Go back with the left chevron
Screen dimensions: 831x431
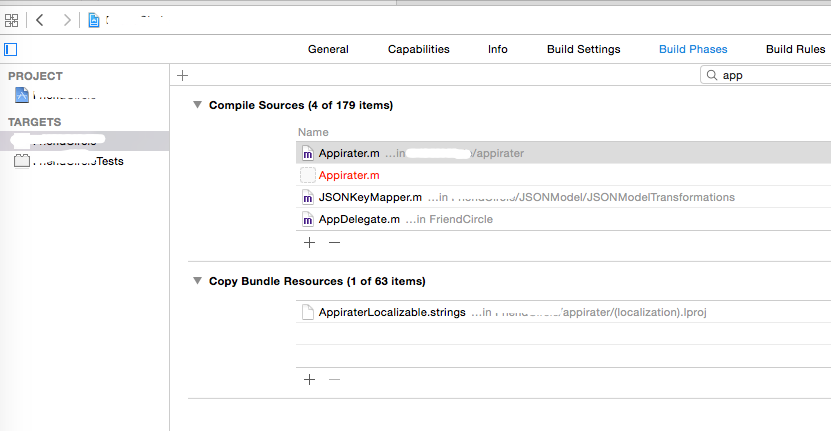(40, 20)
